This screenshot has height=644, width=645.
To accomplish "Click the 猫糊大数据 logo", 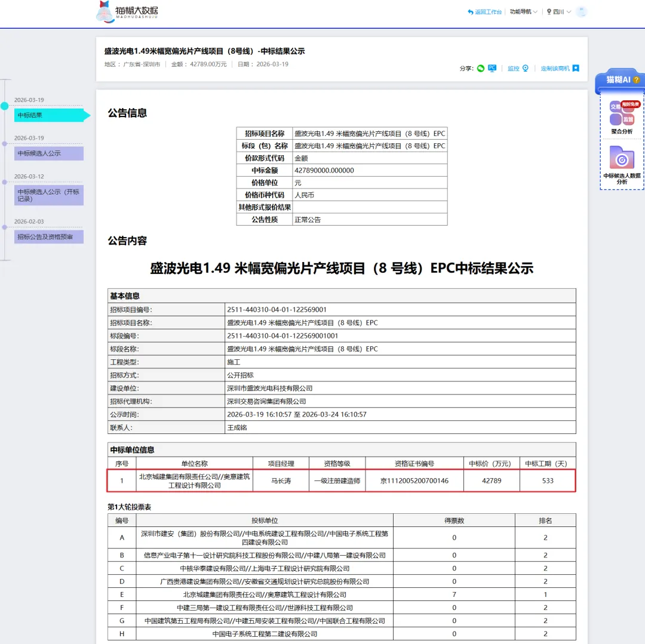I will point(127,12).
